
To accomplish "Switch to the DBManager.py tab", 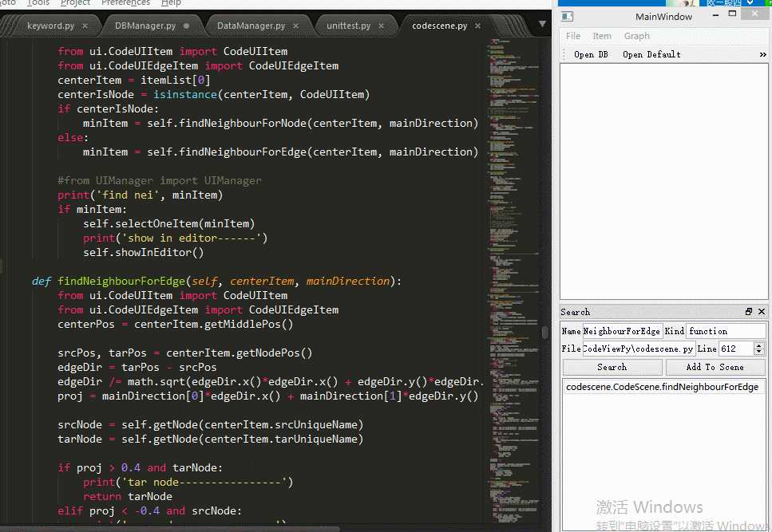I will pyautogui.click(x=145, y=26).
